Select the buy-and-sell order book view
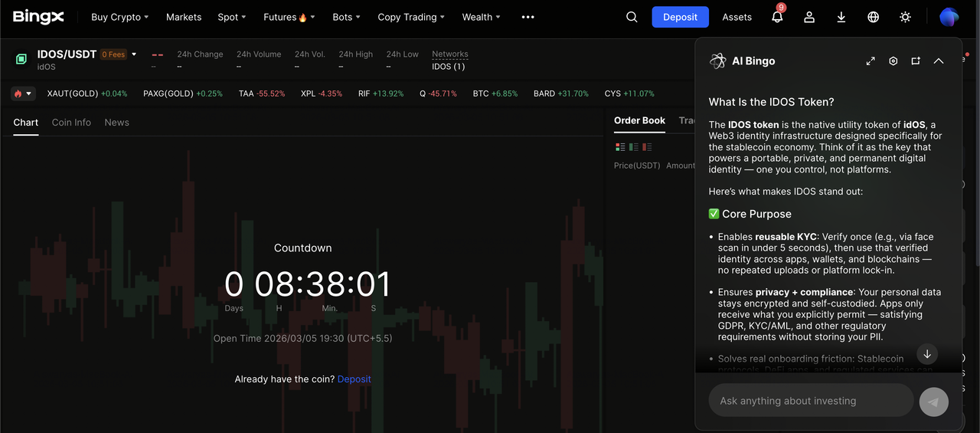 [x=620, y=147]
